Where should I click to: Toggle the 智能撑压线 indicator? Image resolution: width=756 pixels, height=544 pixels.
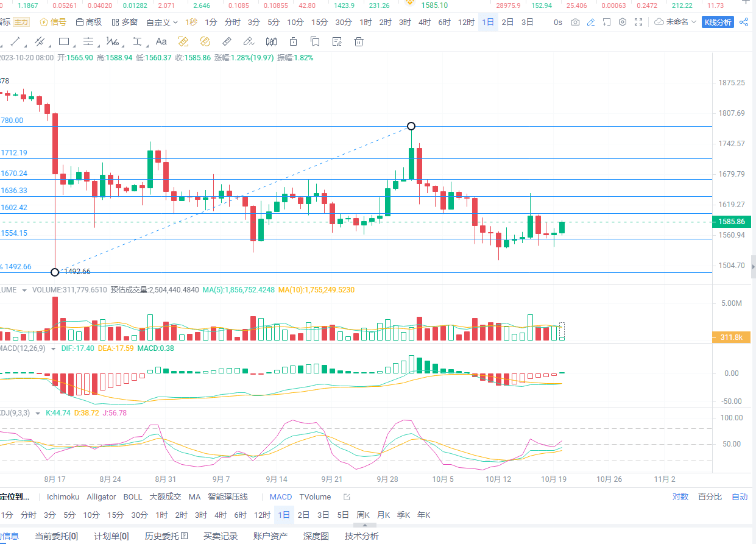[228, 496]
